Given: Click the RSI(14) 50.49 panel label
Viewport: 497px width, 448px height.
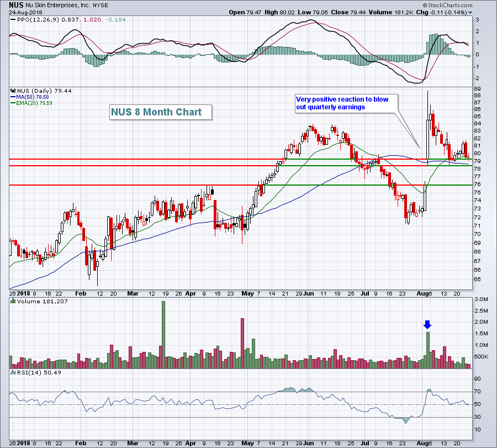Looking at the screenshot, I should click(39, 372).
